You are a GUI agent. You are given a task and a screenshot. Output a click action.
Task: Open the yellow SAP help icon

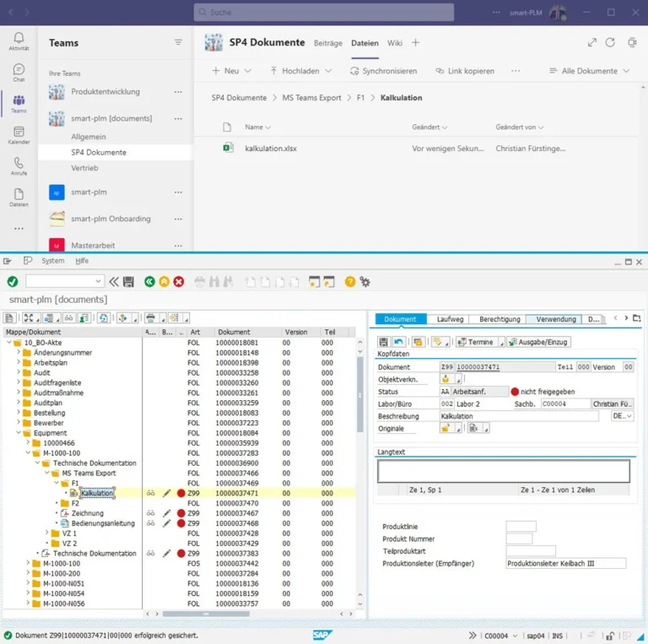coord(350,282)
